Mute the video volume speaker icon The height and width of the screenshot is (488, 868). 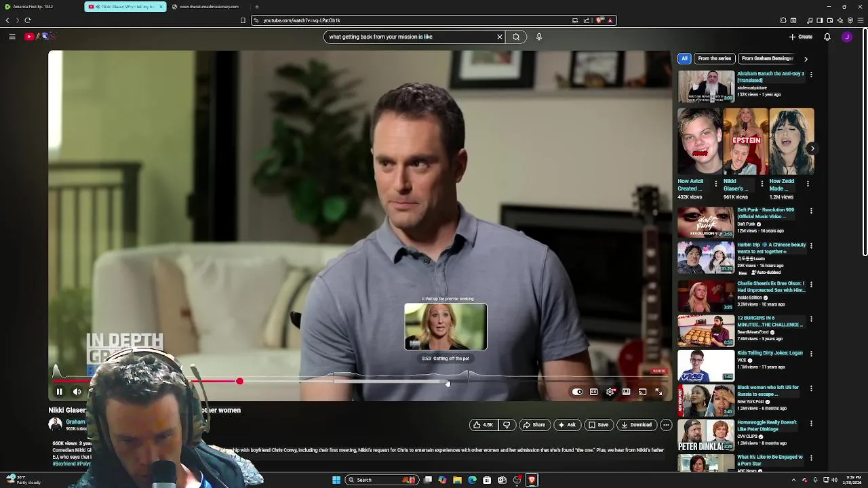click(77, 392)
